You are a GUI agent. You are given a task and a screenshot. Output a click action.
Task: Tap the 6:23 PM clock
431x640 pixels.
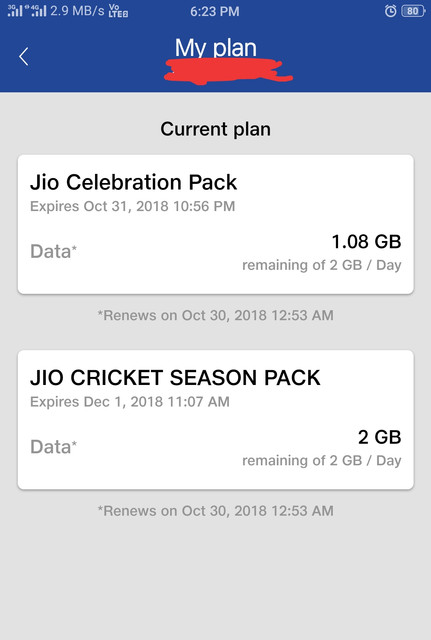(x=215, y=11)
